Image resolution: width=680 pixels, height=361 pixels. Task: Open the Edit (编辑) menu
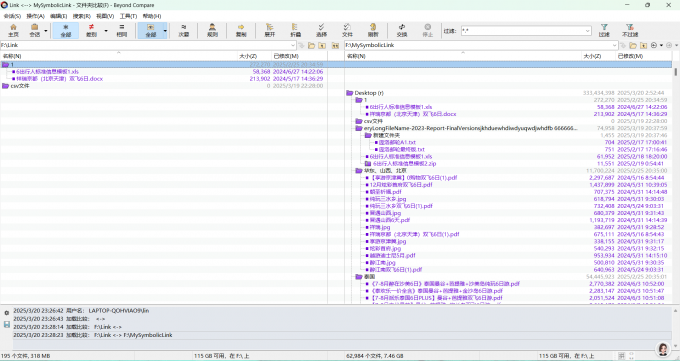59,16
